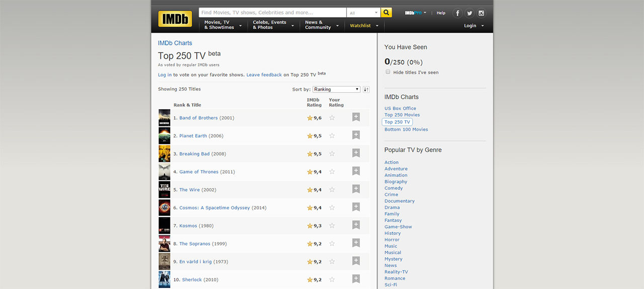Rate Game of Thrones with star
The image size is (644, 289).
click(x=332, y=172)
